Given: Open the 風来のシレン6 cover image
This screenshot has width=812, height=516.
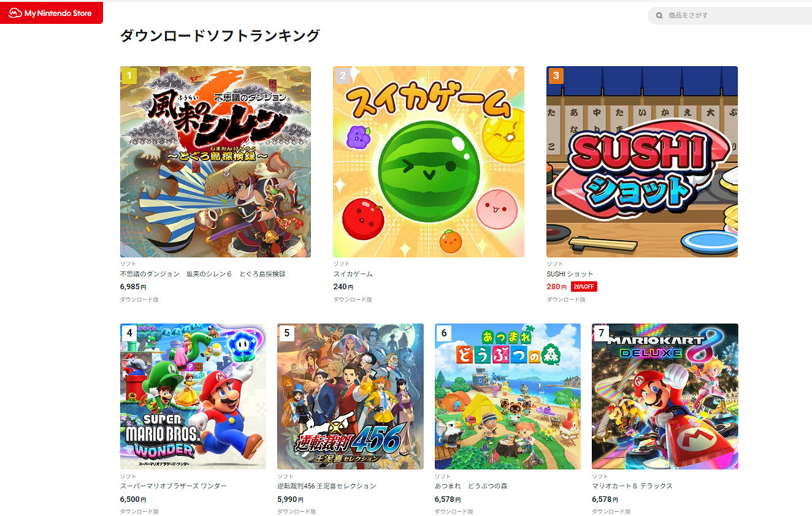Looking at the screenshot, I should (215, 162).
